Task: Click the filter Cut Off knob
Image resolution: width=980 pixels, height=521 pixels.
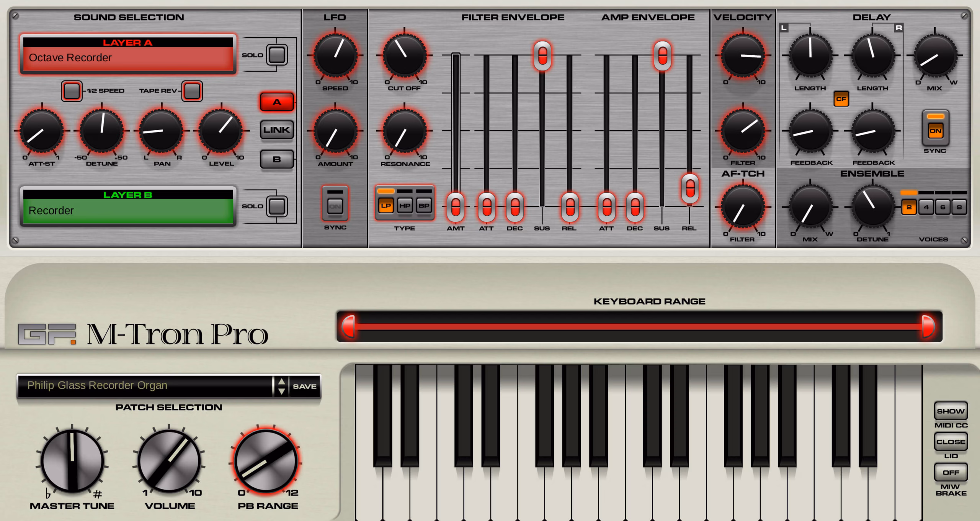Action: 405,56
